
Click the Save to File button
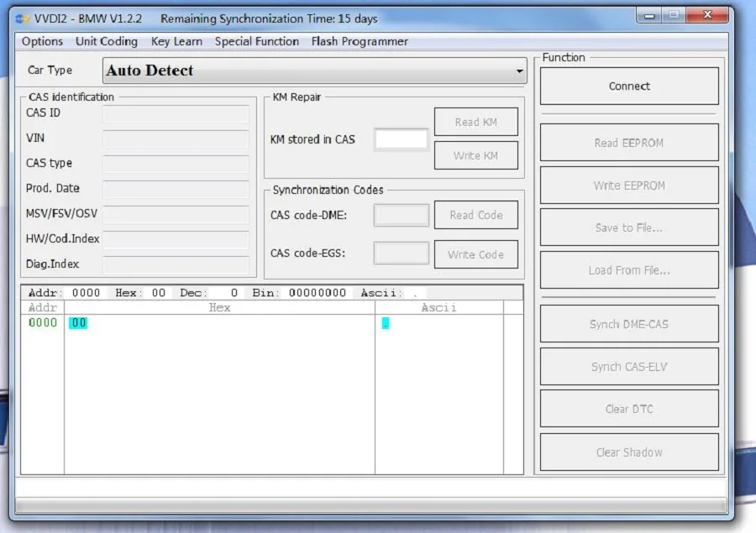pyautogui.click(x=629, y=227)
